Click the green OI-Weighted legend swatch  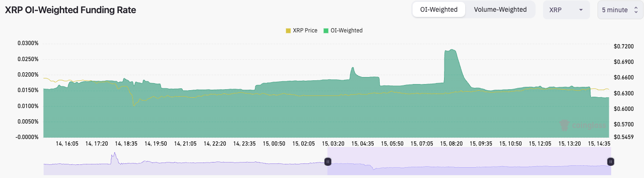pyautogui.click(x=326, y=31)
